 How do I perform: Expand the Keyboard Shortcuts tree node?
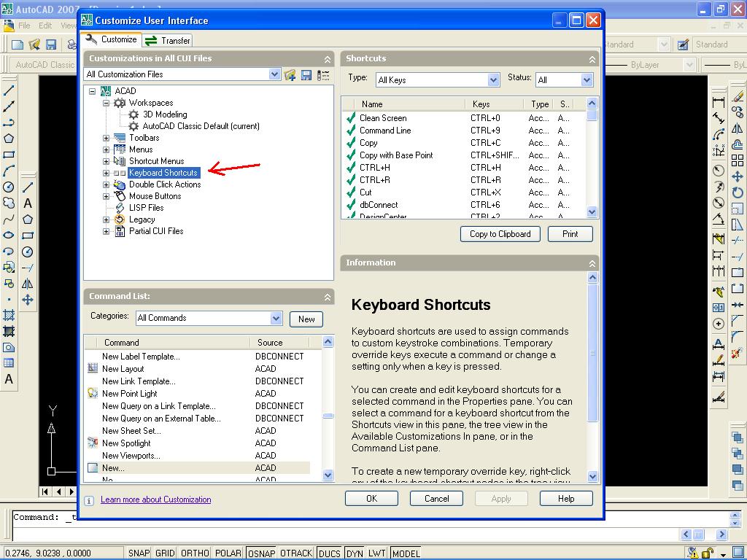click(x=107, y=173)
